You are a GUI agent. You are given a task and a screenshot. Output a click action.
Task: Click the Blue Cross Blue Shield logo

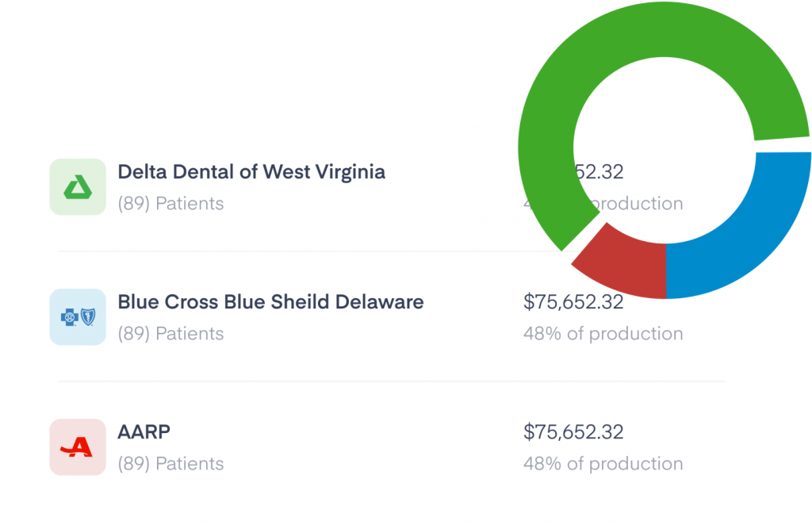pyautogui.click(x=78, y=317)
